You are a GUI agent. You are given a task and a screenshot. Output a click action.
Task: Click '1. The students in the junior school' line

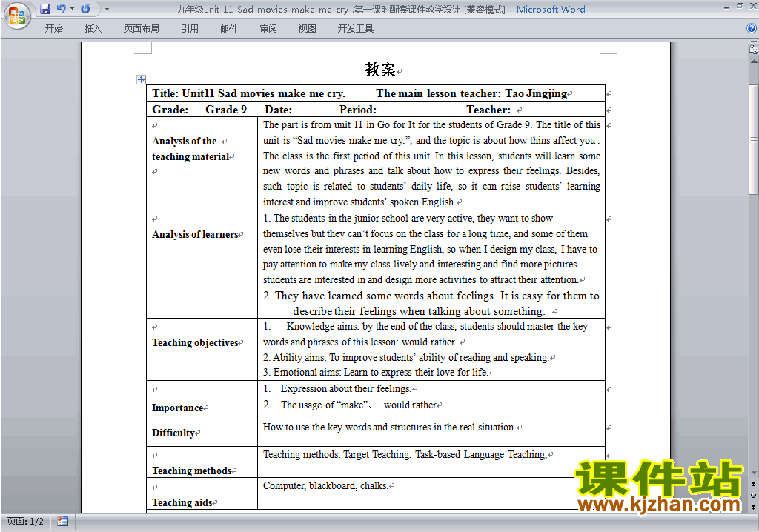tap(408, 219)
